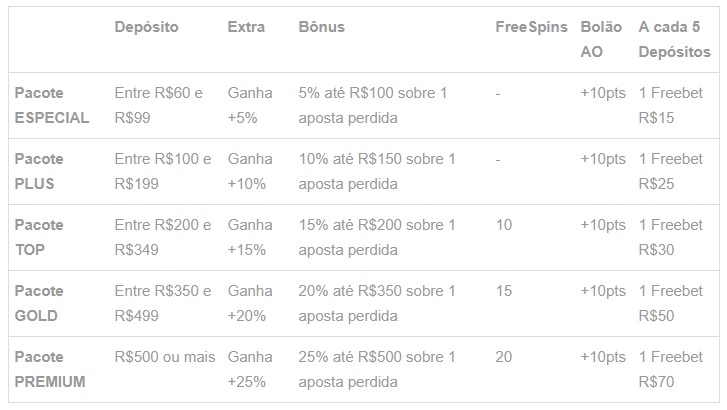Click the Bolão AO column header
The image size is (727, 410).
click(x=601, y=39)
